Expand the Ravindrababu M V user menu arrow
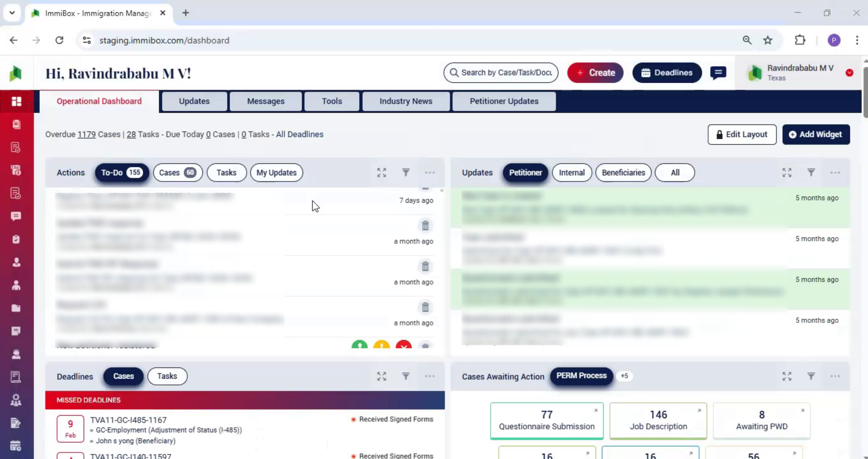Viewport: 868px width, 459px height. point(850,73)
